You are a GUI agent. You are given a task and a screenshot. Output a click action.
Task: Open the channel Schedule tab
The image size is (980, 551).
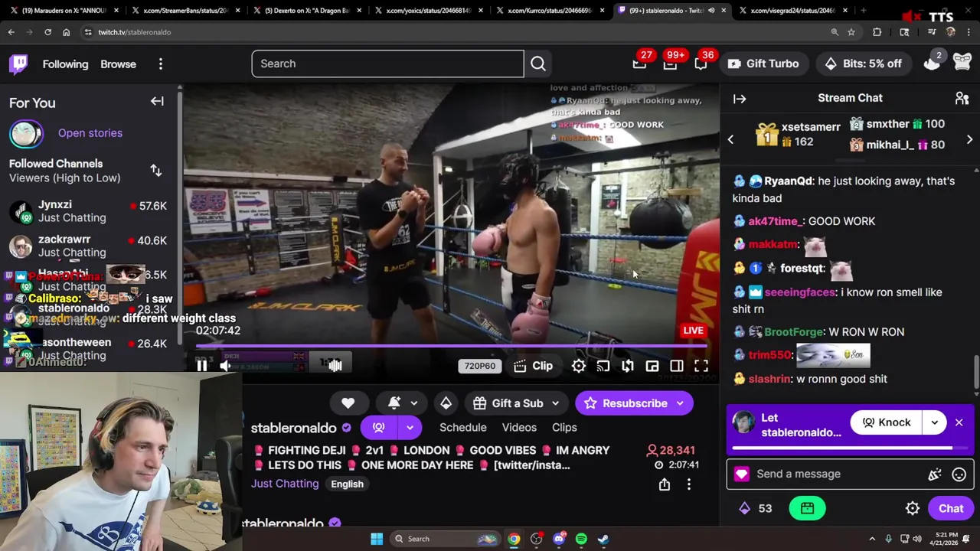[462, 428]
